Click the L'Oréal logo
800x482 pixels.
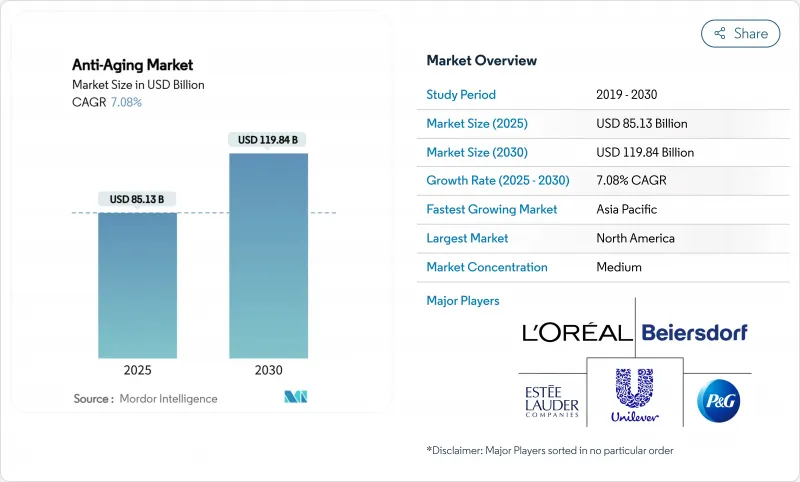click(577, 332)
